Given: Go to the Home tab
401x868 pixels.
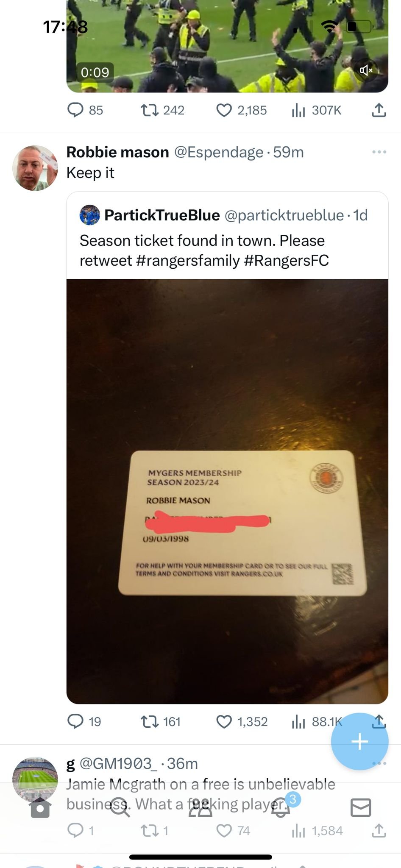Looking at the screenshot, I should 40,807.
